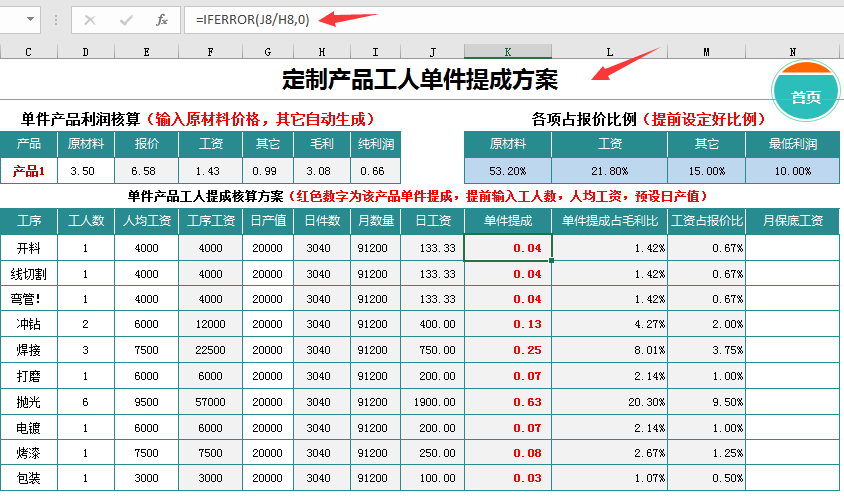The image size is (844, 498).
Task: Confirm the formula with the checkmark icon
Action: point(126,20)
